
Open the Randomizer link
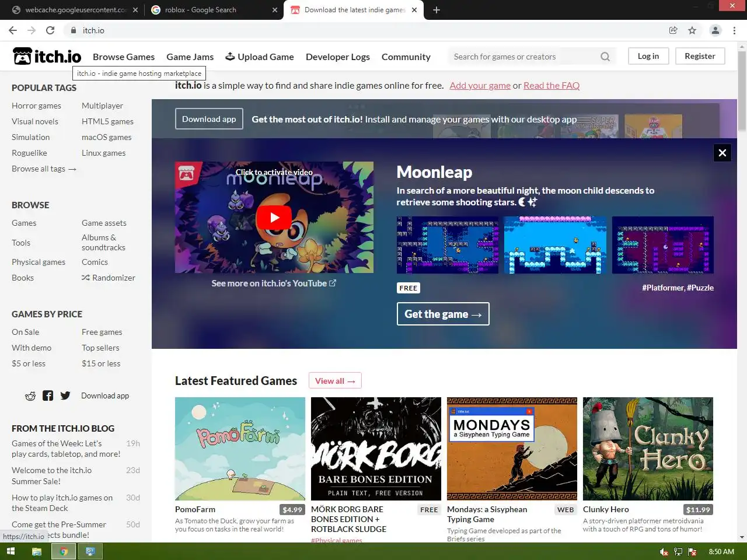(x=109, y=278)
